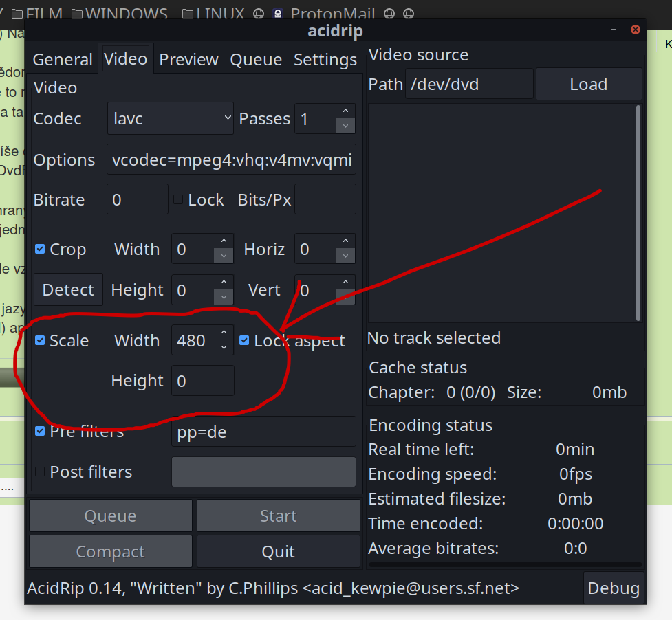Screen dimensions: 672x620
Task: Click the Debug button
Action: [614, 588]
